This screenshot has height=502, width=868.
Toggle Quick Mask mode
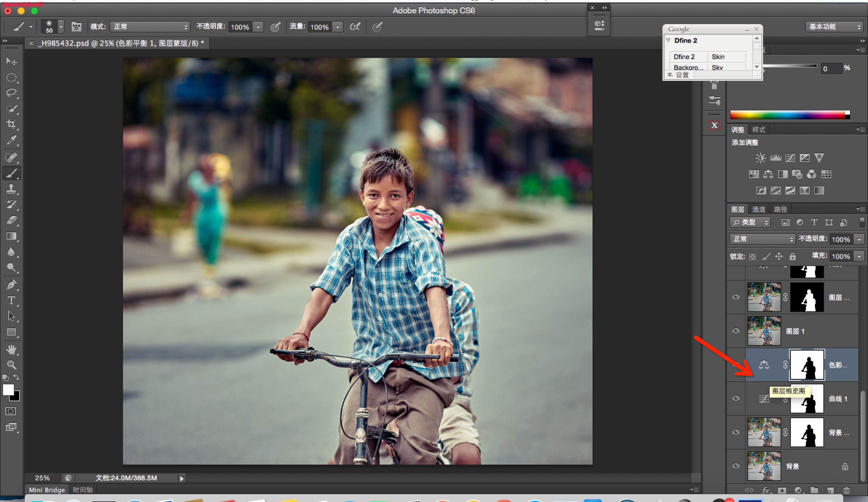11,411
